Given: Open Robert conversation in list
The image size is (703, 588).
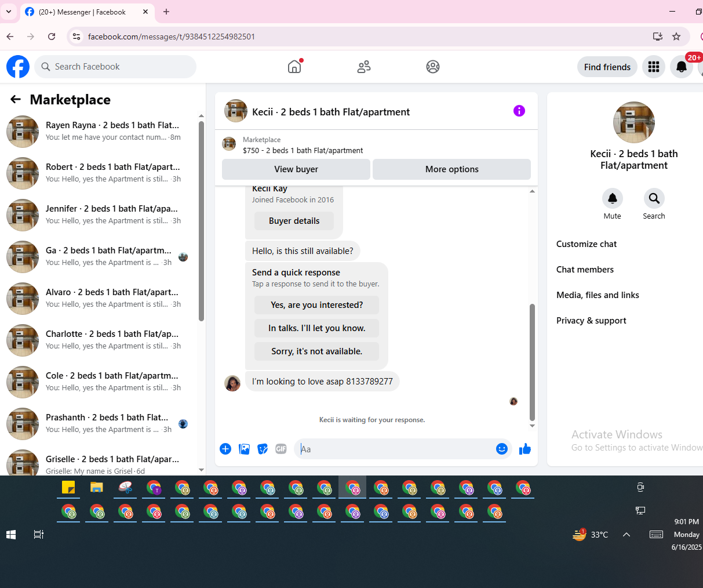Looking at the screenshot, I should point(99,173).
